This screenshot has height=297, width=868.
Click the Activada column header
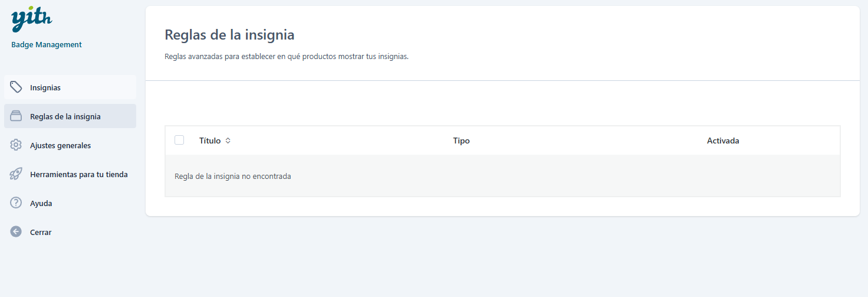[x=723, y=141]
